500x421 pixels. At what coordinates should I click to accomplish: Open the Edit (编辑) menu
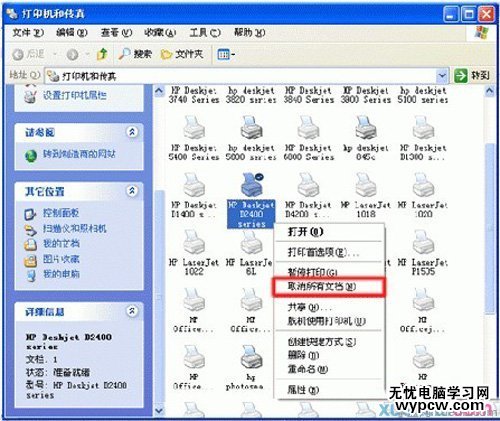(72, 33)
